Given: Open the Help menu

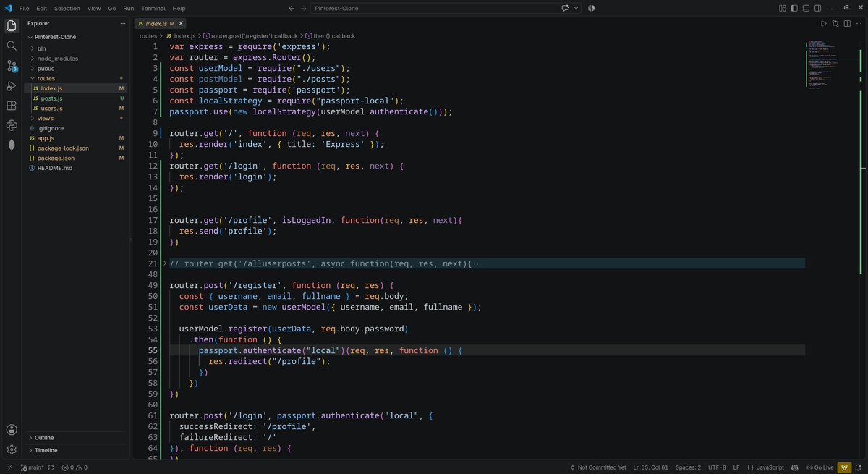Looking at the screenshot, I should pos(179,8).
